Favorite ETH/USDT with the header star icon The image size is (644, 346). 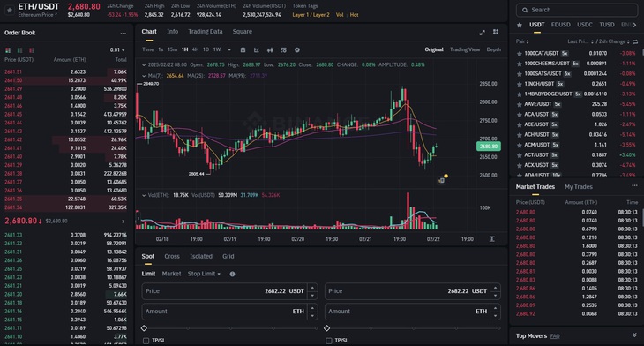tap(10, 11)
